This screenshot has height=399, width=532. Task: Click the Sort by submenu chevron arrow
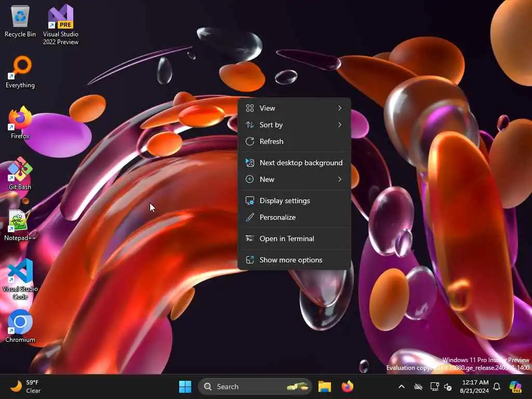click(340, 125)
